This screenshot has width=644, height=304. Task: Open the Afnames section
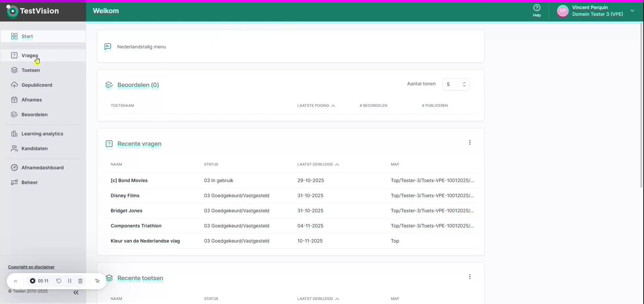[x=32, y=100]
